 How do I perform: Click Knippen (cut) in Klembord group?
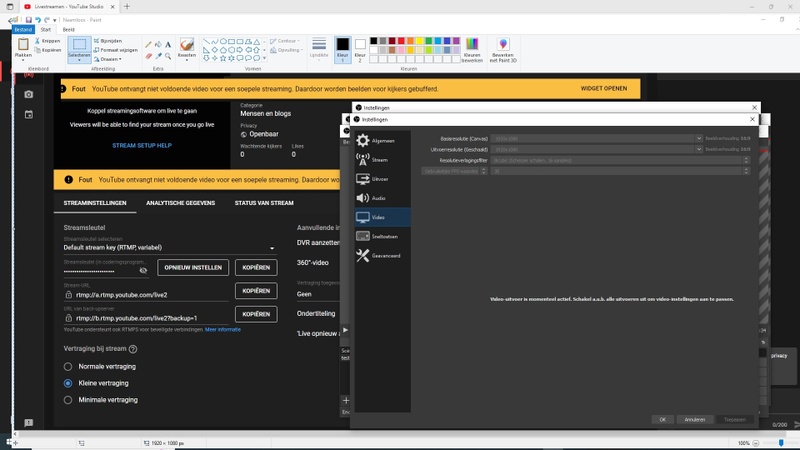pos(47,41)
